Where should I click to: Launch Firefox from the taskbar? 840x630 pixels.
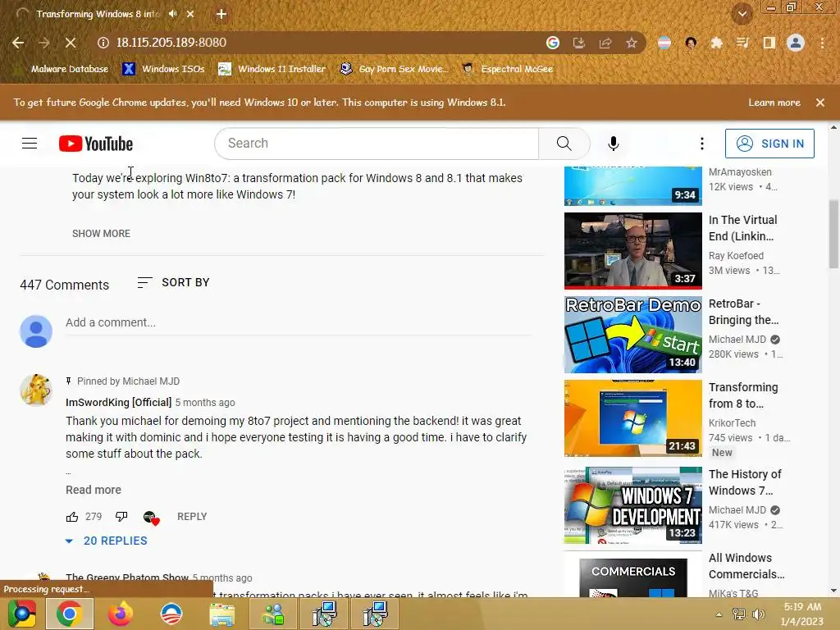120,614
